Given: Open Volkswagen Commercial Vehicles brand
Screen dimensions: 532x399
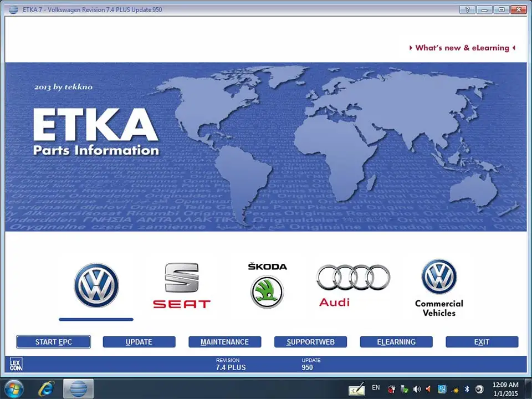Looking at the screenshot, I should (439, 288).
